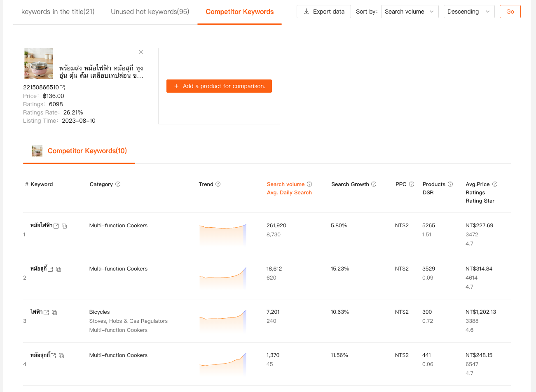Click Export data button

324,12
